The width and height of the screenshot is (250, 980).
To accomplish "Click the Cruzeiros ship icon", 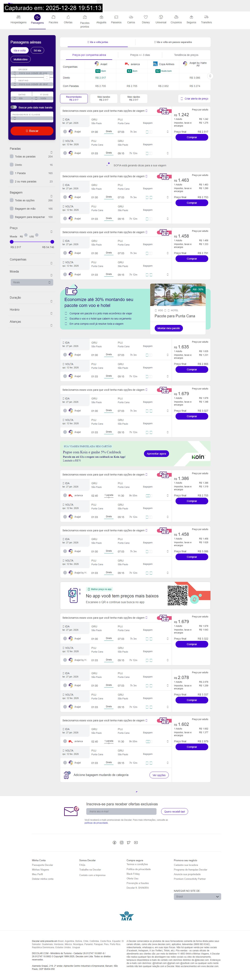I will pyautogui.click(x=176, y=17).
